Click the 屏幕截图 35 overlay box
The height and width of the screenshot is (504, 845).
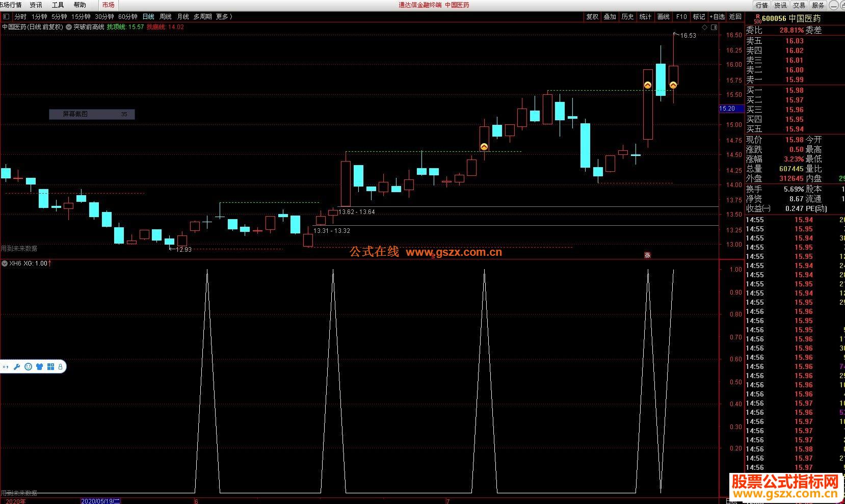click(92, 114)
